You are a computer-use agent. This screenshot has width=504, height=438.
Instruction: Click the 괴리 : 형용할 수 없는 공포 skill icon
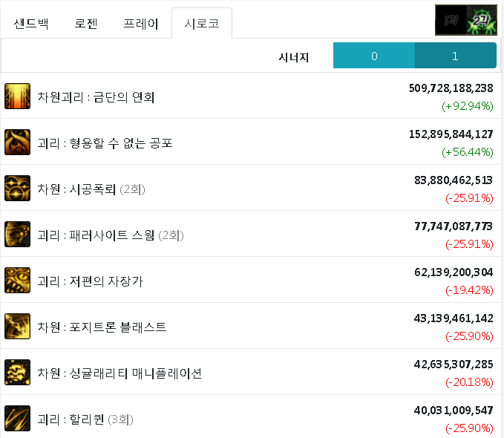(17, 143)
